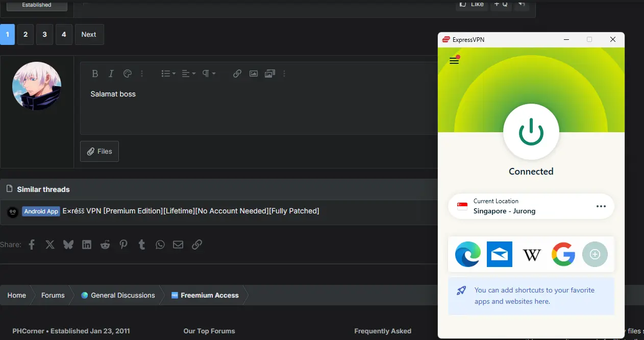Go to page 4 of the thread

point(64,34)
